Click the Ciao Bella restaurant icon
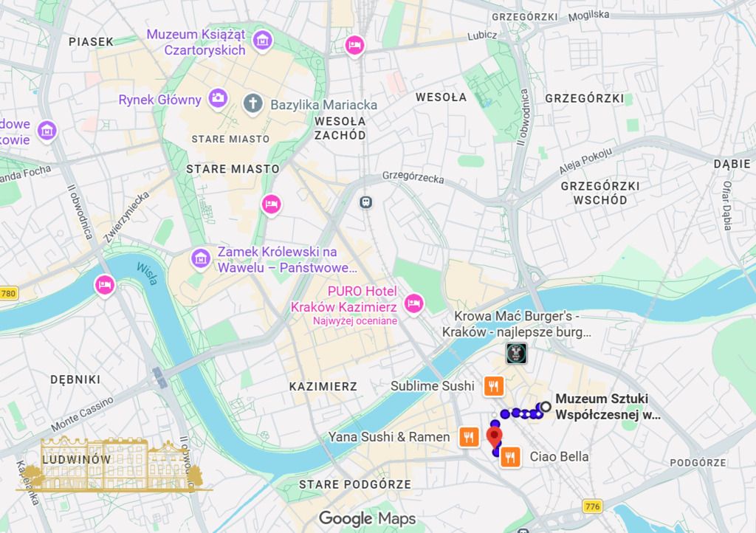 (x=511, y=457)
